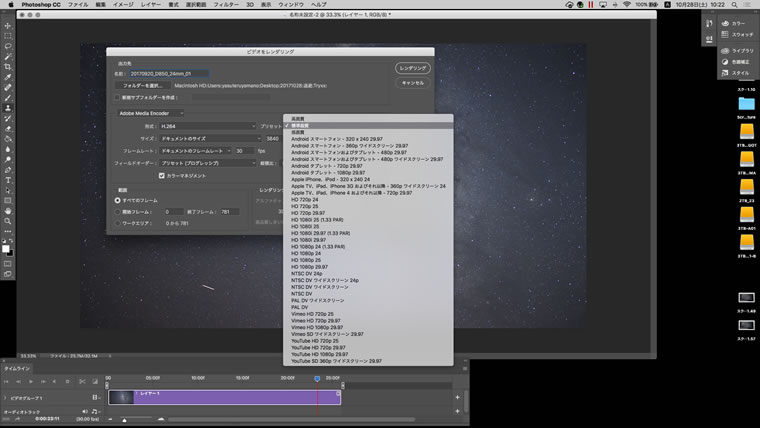Select the 開始フレーム radio button
Viewport: 760px width, 428px height.
(x=117, y=212)
